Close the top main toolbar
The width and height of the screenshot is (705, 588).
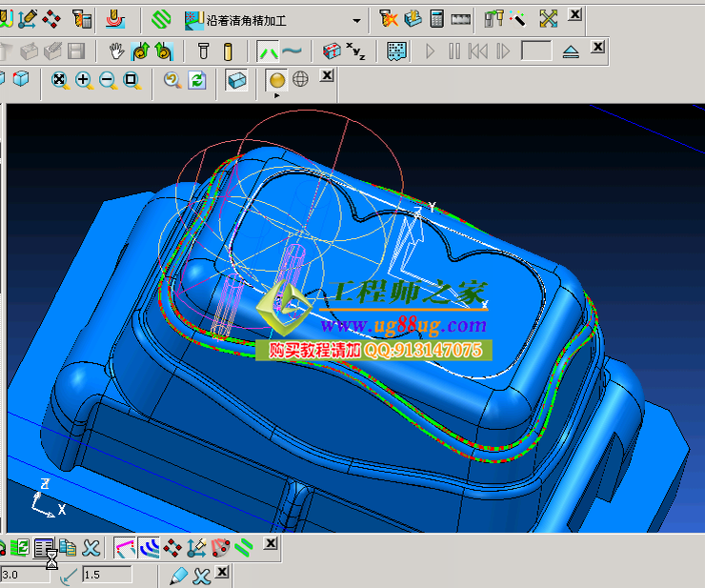coord(575,14)
